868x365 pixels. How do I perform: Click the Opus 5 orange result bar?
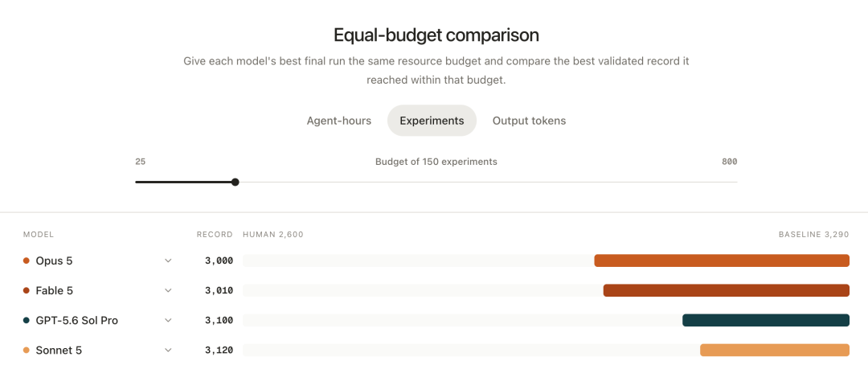click(722, 260)
